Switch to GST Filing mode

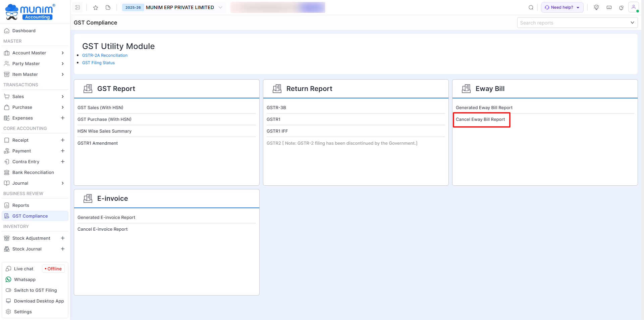(x=35, y=290)
